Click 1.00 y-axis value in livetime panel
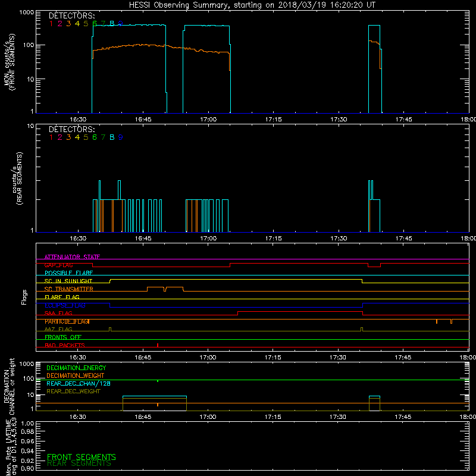 click(x=27, y=423)
